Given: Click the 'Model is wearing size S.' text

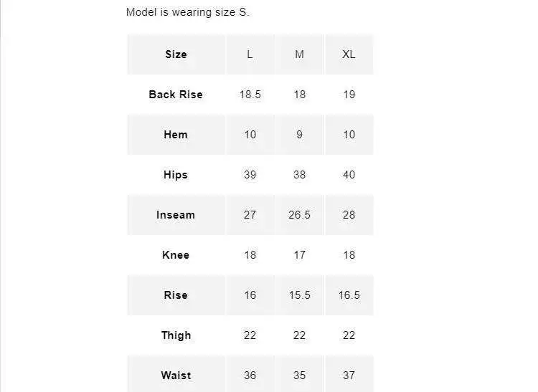Looking at the screenshot, I should [x=188, y=12].
